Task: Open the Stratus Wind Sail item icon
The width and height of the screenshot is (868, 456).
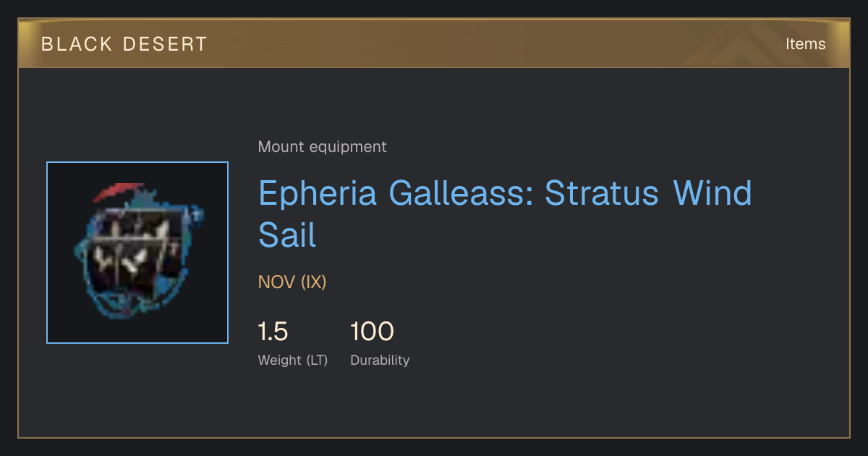Action: [x=137, y=253]
